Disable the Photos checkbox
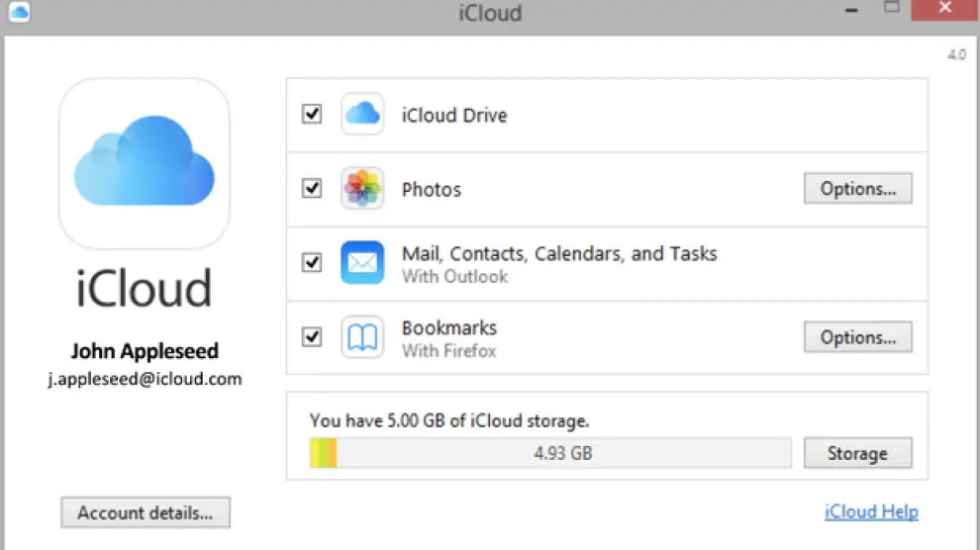Image resolution: width=980 pixels, height=550 pixels. point(312,188)
